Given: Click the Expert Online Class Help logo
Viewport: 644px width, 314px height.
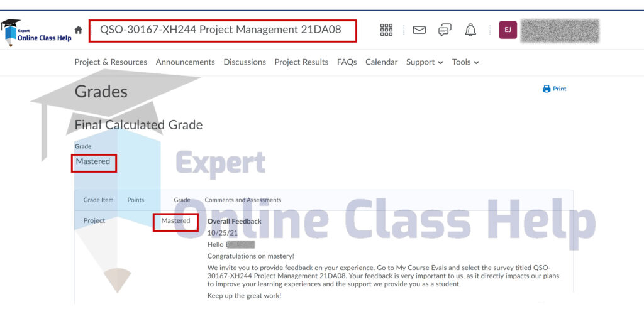Looking at the screenshot, I should coord(36,33).
